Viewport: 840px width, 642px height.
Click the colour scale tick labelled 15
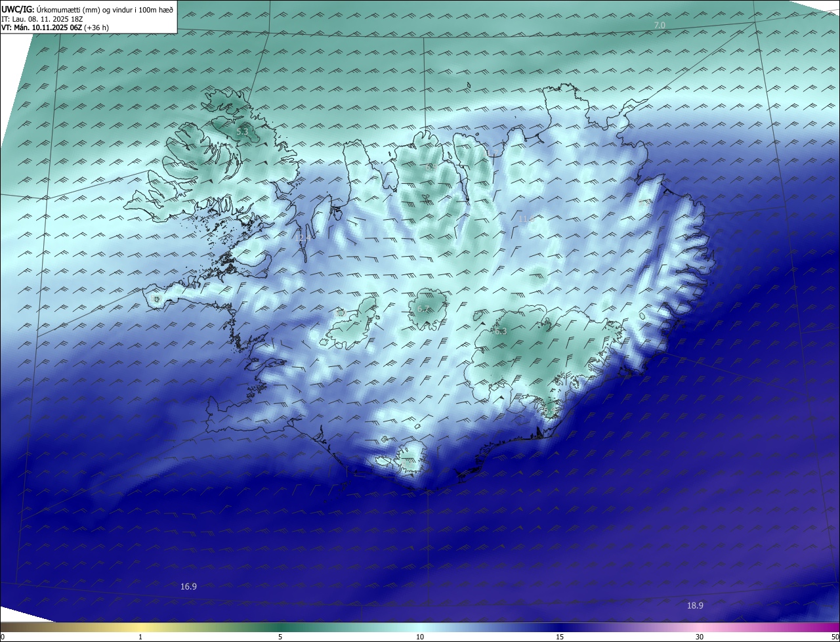[560, 637]
